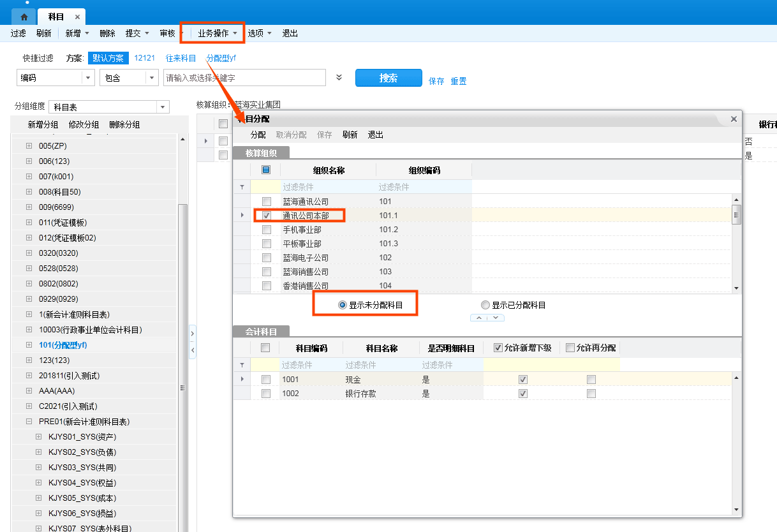777x532 pixels.
Task: Enable 允许再分配 header checkbox
Action: tap(570, 348)
